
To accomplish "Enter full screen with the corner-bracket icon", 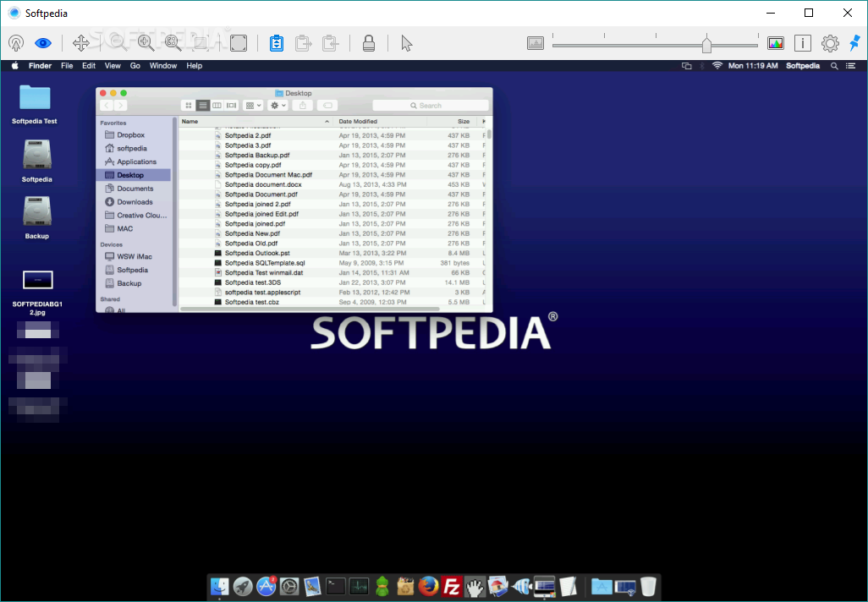I will (239, 43).
